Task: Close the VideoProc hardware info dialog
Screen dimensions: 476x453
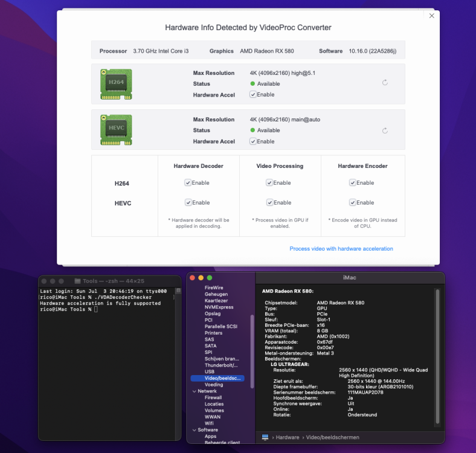Action: click(431, 16)
